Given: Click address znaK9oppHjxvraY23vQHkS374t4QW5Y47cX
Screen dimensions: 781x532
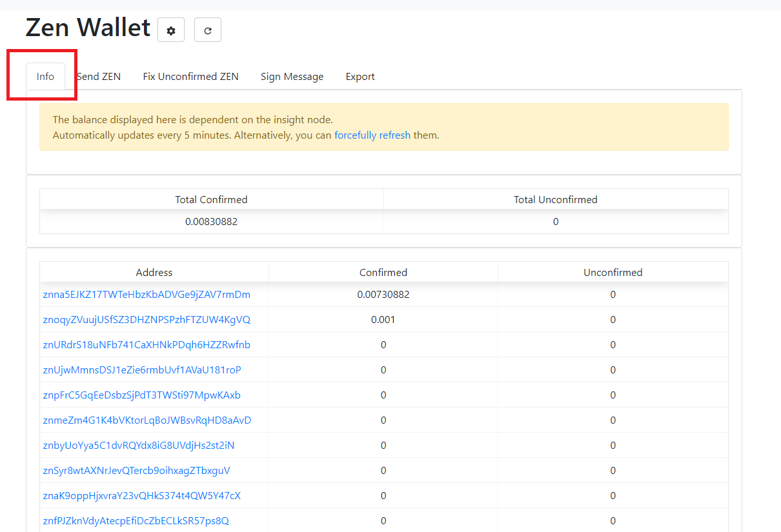Looking at the screenshot, I should 142,496.
